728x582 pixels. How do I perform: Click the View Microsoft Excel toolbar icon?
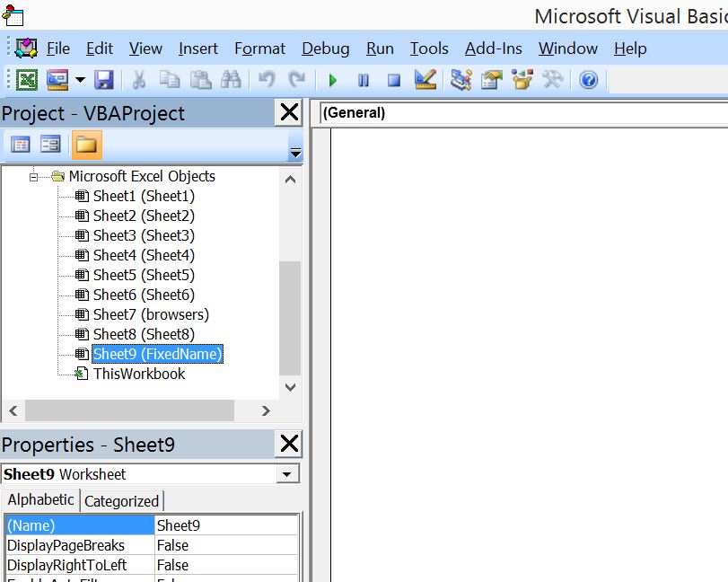(x=27, y=80)
